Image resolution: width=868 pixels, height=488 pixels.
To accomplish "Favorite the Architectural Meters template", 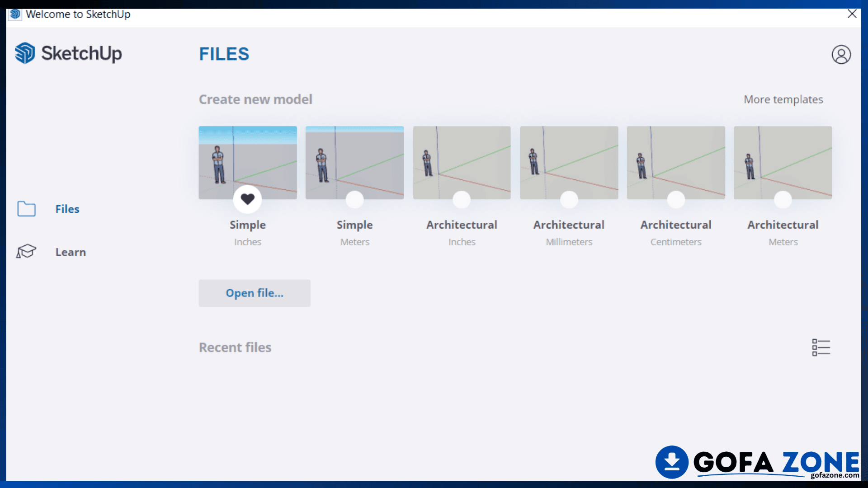I will [x=783, y=199].
